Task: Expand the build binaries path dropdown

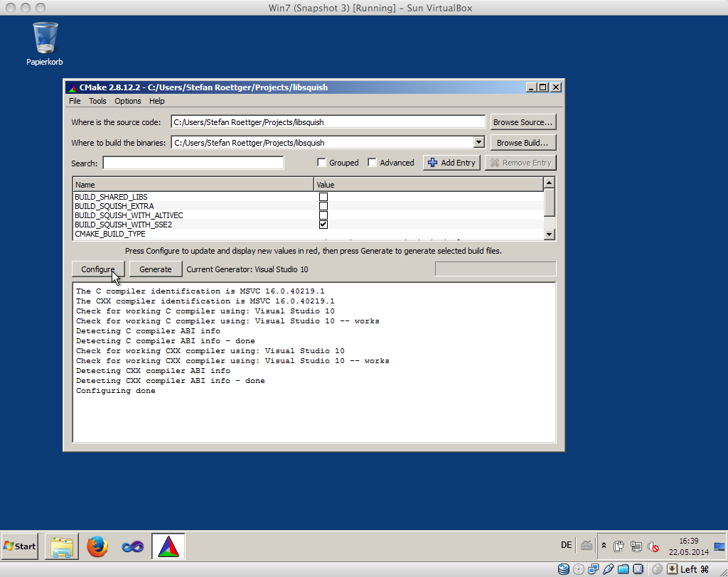Action: pyautogui.click(x=479, y=143)
